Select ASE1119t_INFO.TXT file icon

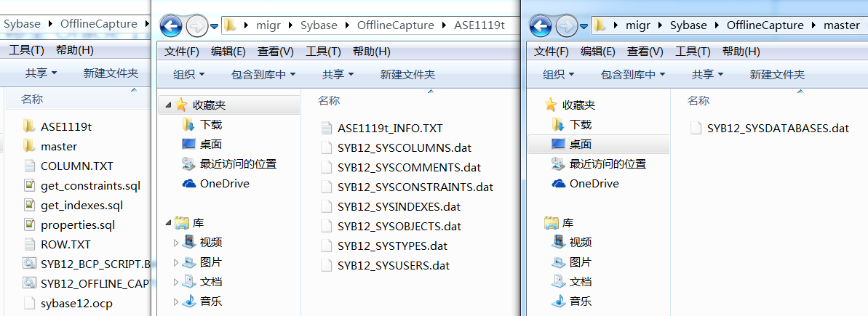[327, 128]
